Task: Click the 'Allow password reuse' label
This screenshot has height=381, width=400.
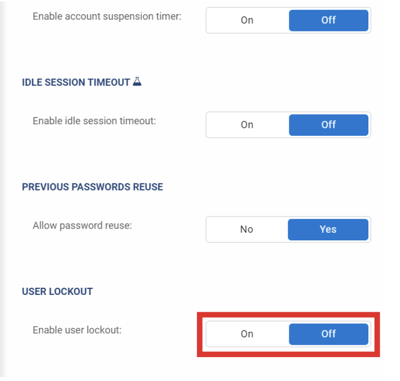Action: [x=82, y=226]
